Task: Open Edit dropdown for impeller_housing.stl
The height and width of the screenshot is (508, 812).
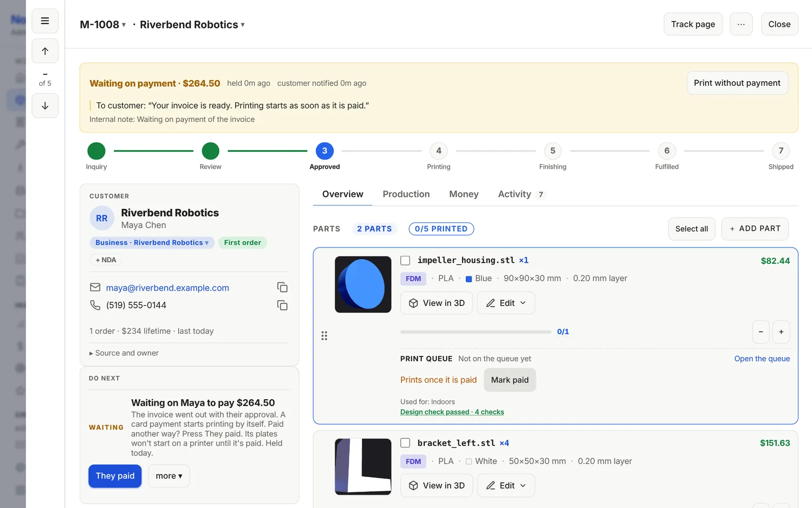Action: [x=506, y=303]
